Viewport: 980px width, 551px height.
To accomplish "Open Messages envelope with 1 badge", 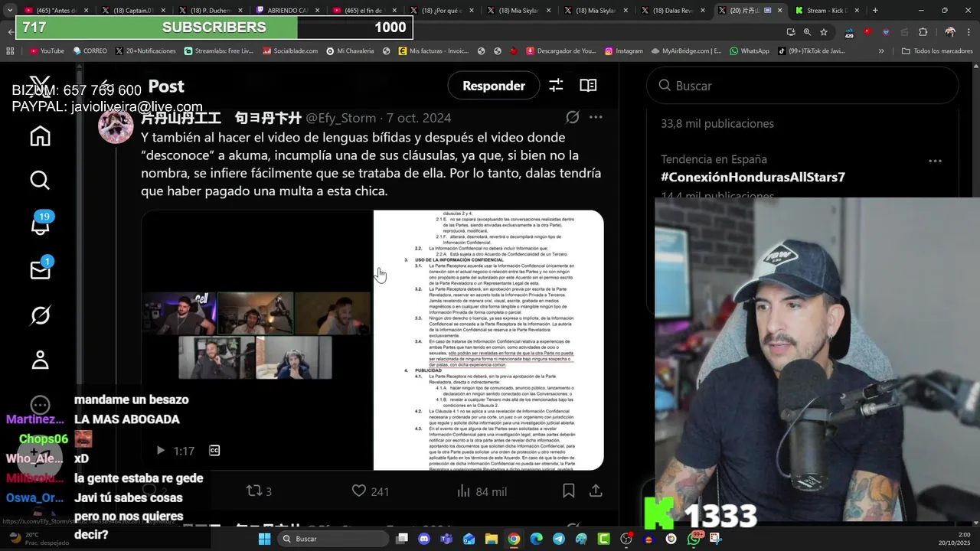I will (40, 269).
